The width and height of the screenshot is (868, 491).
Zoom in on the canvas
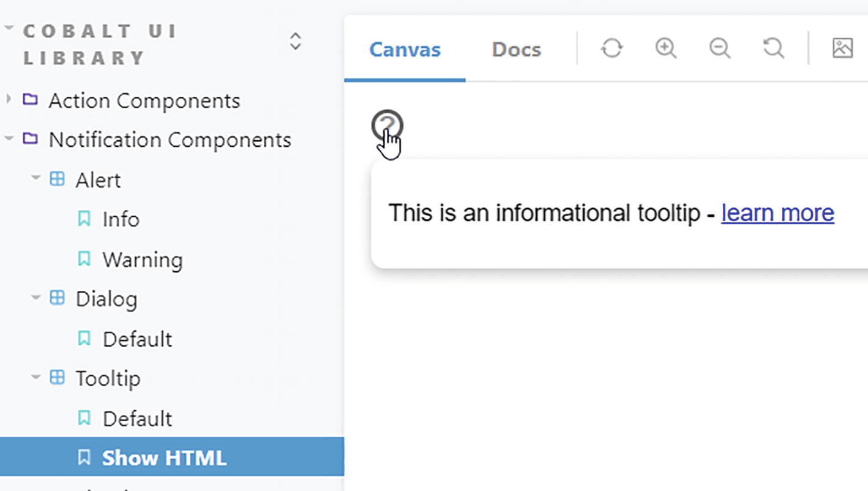tap(665, 48)
